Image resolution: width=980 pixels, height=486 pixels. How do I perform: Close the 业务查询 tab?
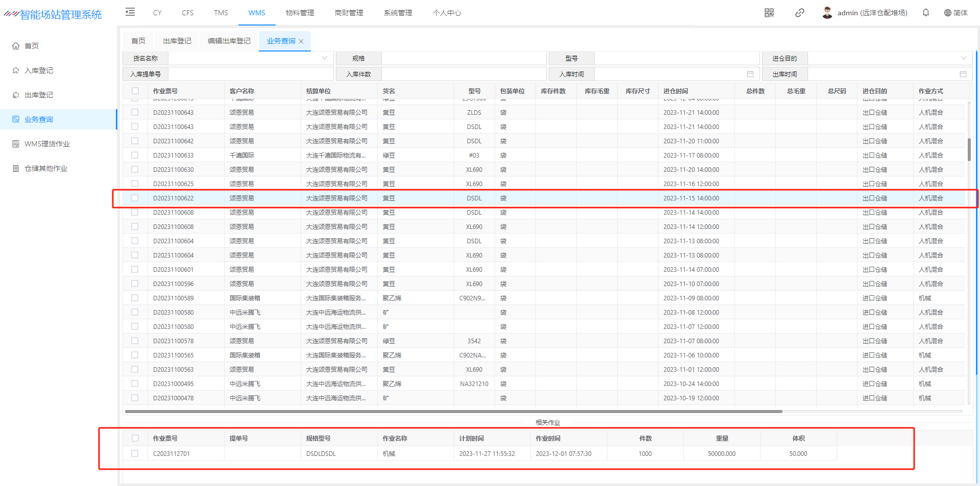tap(301, 41)
